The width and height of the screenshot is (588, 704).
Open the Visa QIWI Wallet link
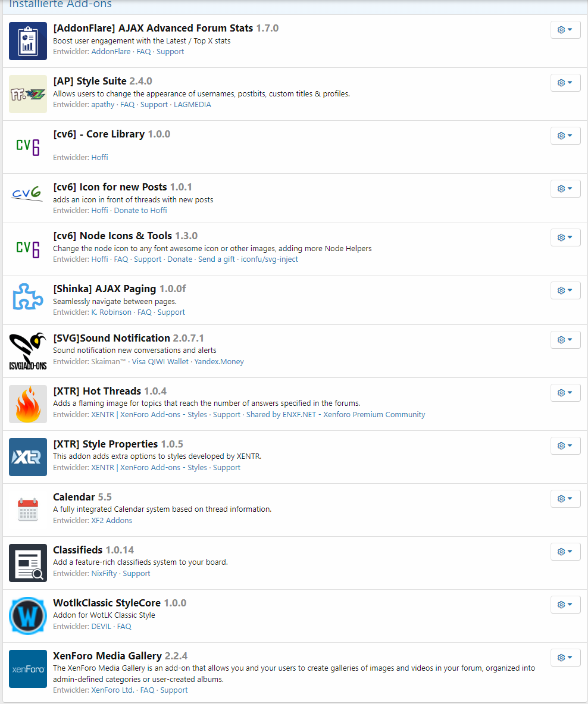tap(159, 362)
